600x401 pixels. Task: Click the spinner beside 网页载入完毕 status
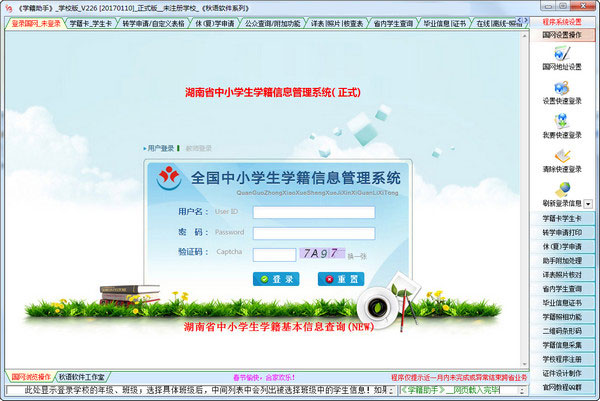pyautogui.click(x=522, y=390)
